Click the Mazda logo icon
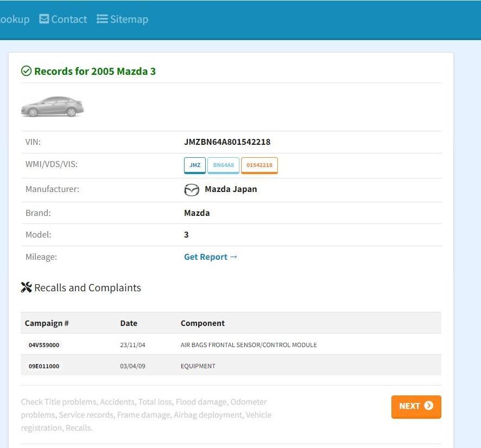This screenshot has height=448, width=481. pos(192,190)
